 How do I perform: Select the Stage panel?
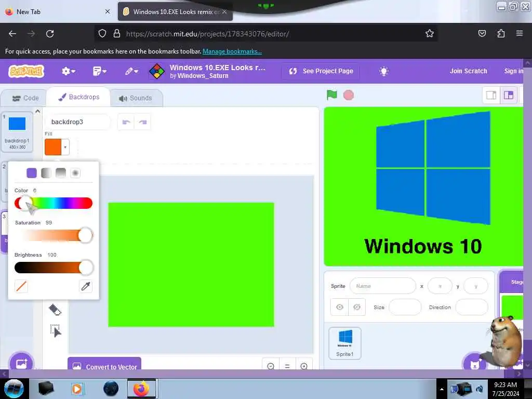tap(512, 305)
